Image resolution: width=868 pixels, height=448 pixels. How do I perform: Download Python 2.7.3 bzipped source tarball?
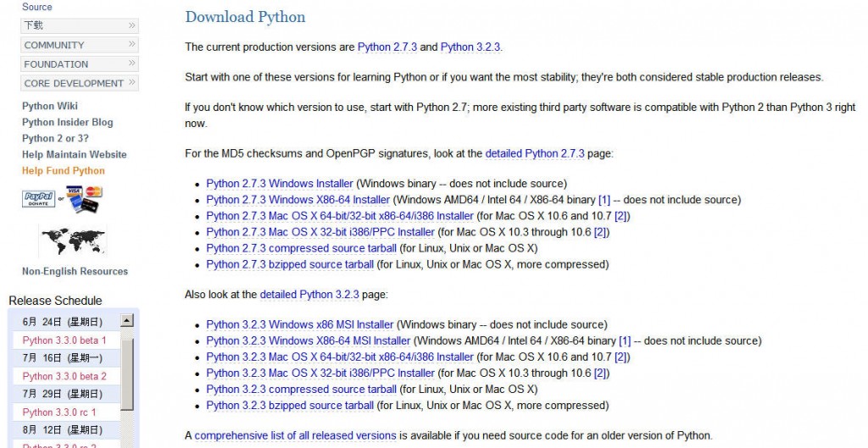point(290,264)
